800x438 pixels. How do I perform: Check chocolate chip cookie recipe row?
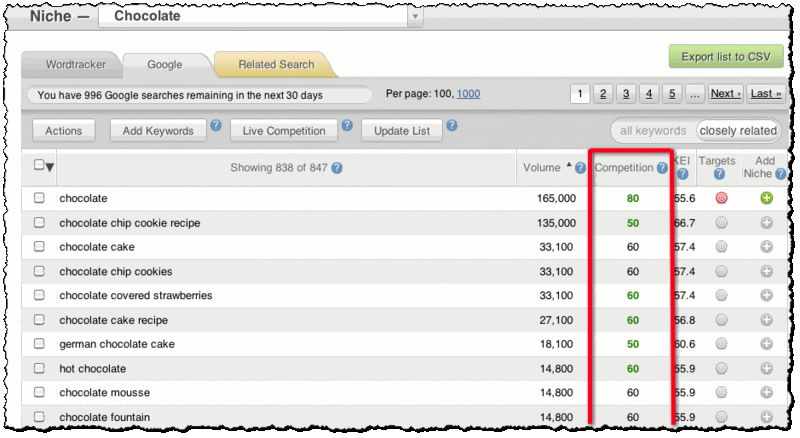39,223
